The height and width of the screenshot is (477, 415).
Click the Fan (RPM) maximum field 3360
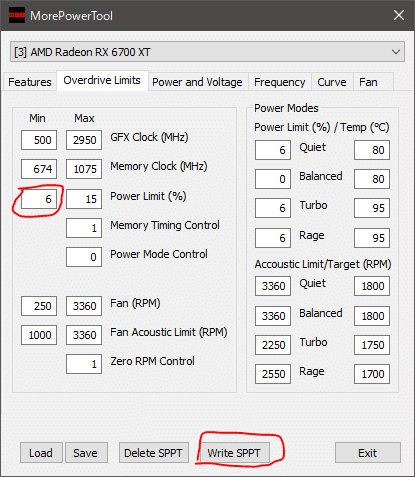coord(84,306)
